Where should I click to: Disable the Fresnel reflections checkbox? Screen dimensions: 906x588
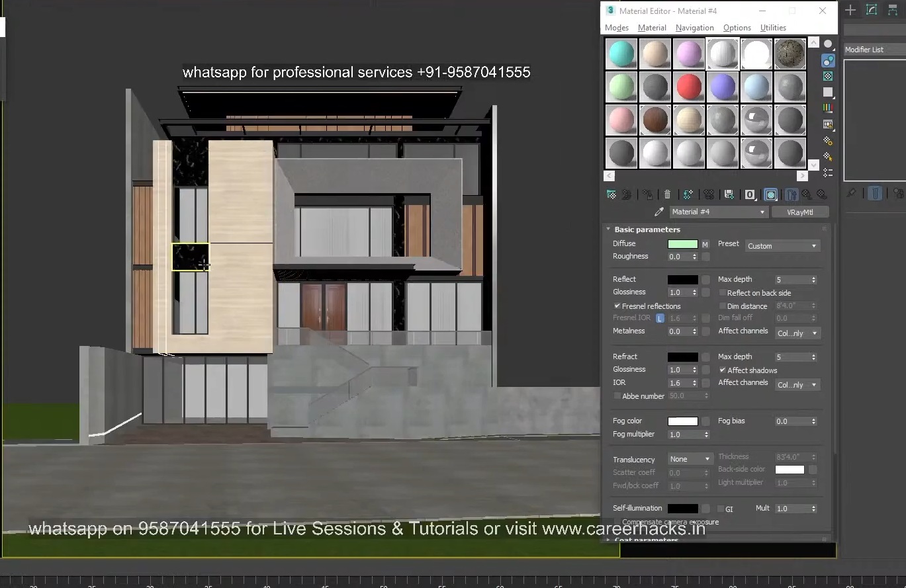(617, 306)
